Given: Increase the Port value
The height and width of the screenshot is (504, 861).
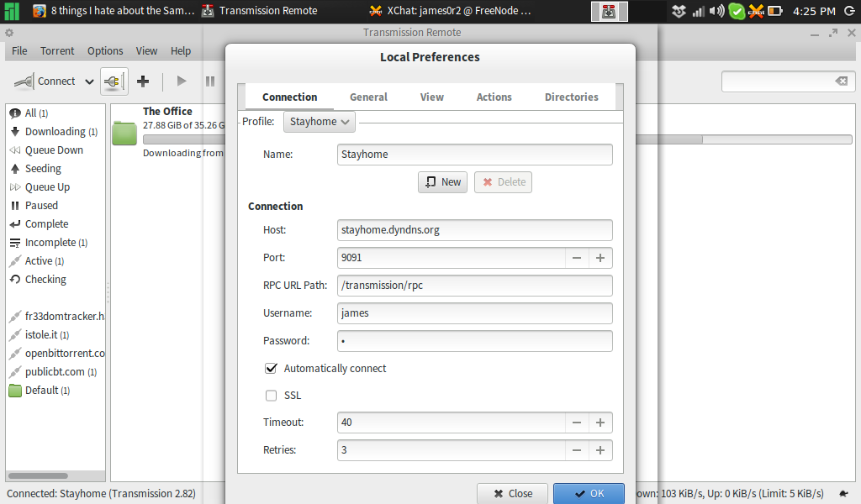Looking at the screenshot, I should click(600, 258).
